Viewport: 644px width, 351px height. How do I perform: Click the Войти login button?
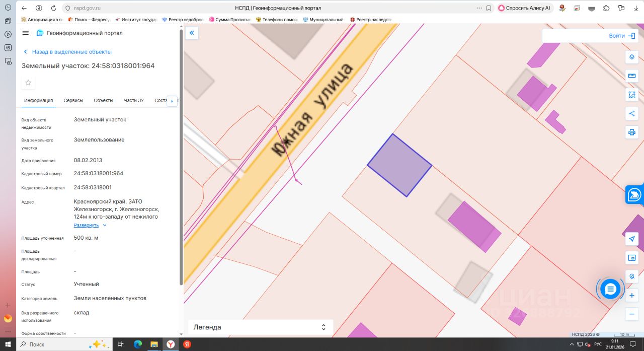622,36
